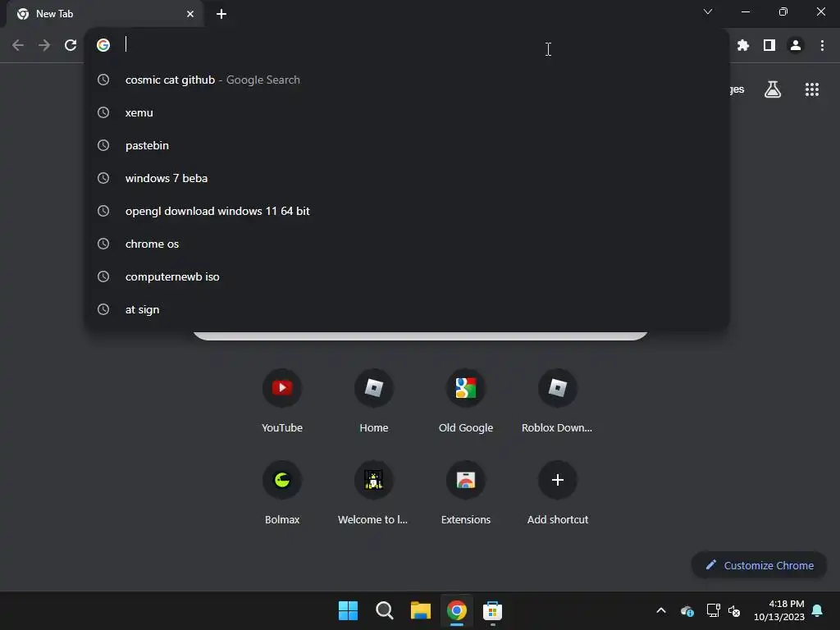The width and height of the screenshot is (840, 630).
Task: Select opengl download windows 11 64 bit suggestion
Action: pyautogui.click(x=407, y=211)
